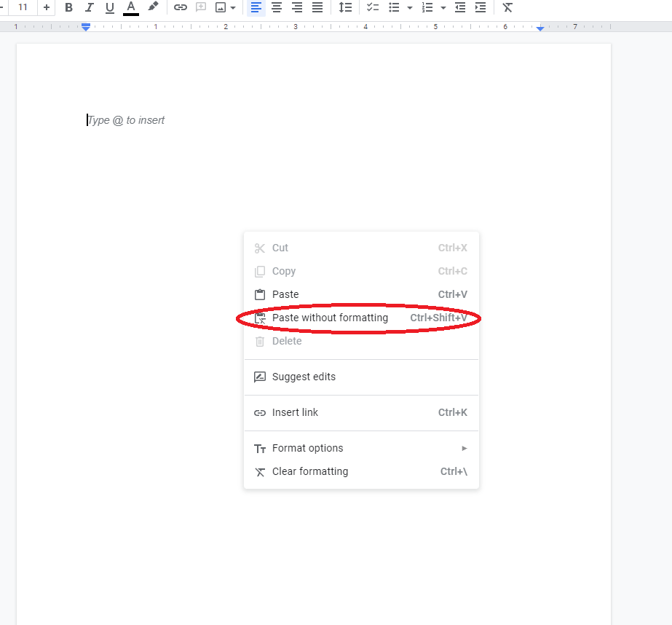Select Right align

(x=297, y=7)
